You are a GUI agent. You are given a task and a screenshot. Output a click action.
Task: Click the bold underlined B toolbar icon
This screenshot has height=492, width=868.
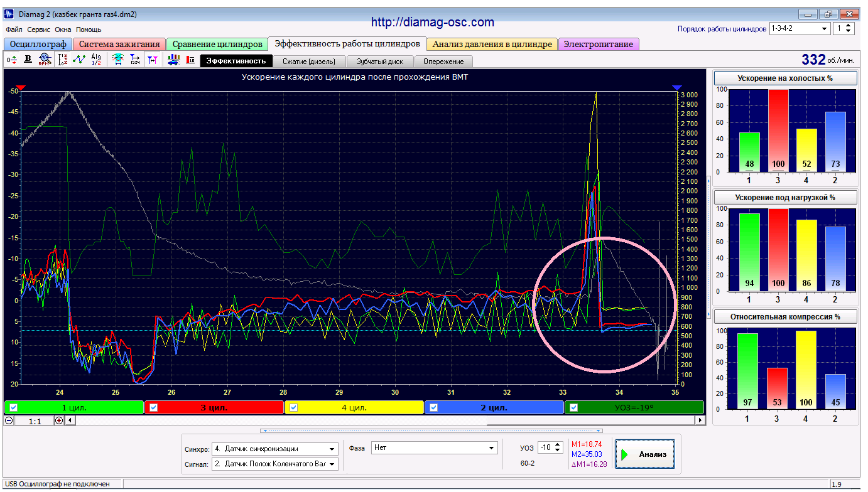tap(28, 60)
